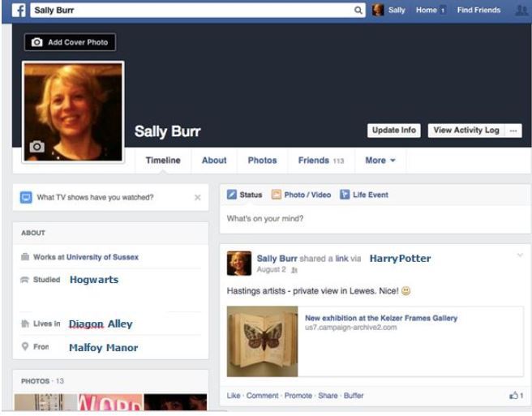Open the ellipsis menu beside Activity Log
Screen dimensions: 532x416
point(513,131)
